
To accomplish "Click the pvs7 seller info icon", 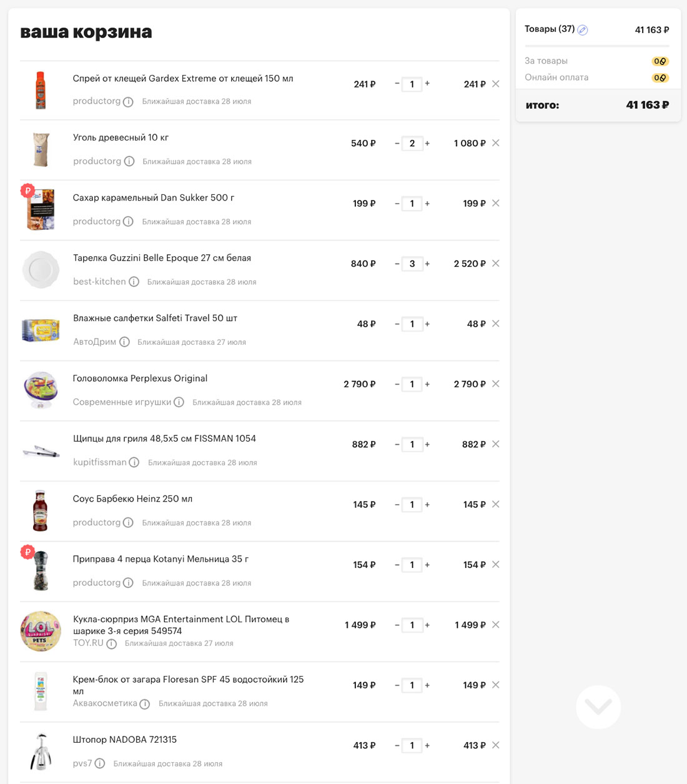I will [x=100, y=763].
